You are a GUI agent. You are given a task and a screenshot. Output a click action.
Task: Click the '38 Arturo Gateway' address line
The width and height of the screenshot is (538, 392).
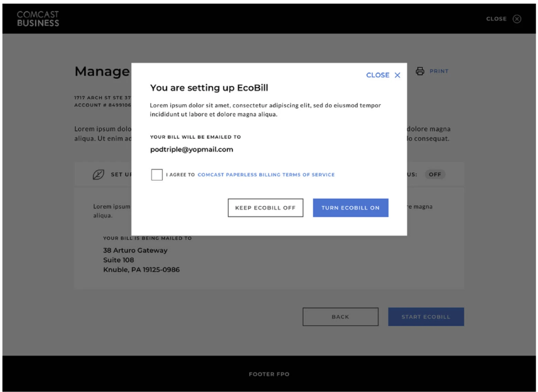[x=135, y=250]
